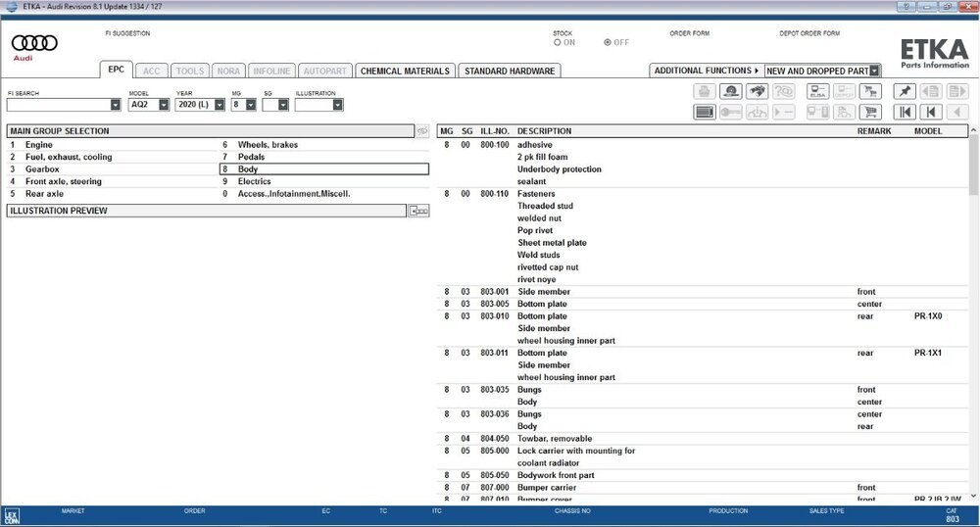
Task: Click the single-bar skip-back icon
Action: [931, 112]
